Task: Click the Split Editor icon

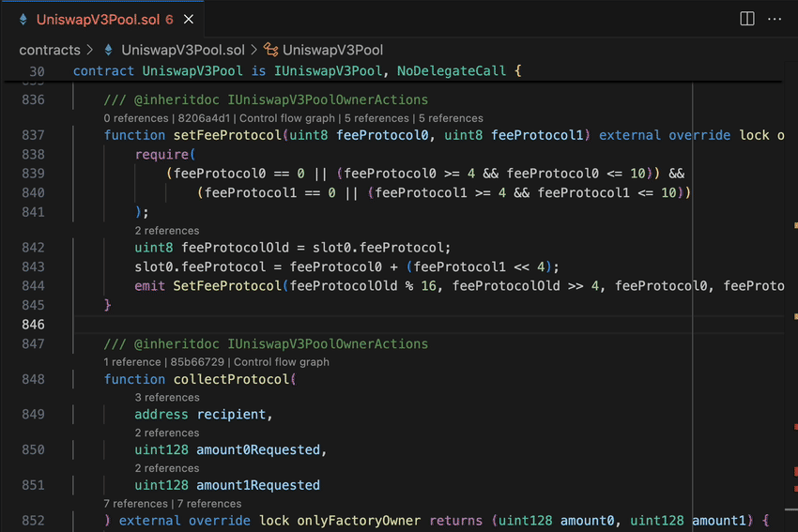Action: (x=747, y=19)
